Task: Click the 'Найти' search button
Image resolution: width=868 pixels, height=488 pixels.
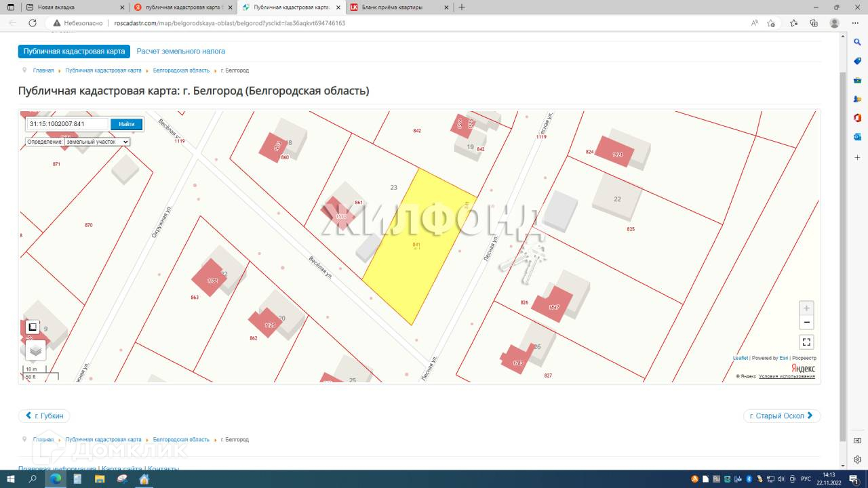Action: coord(127,124)
